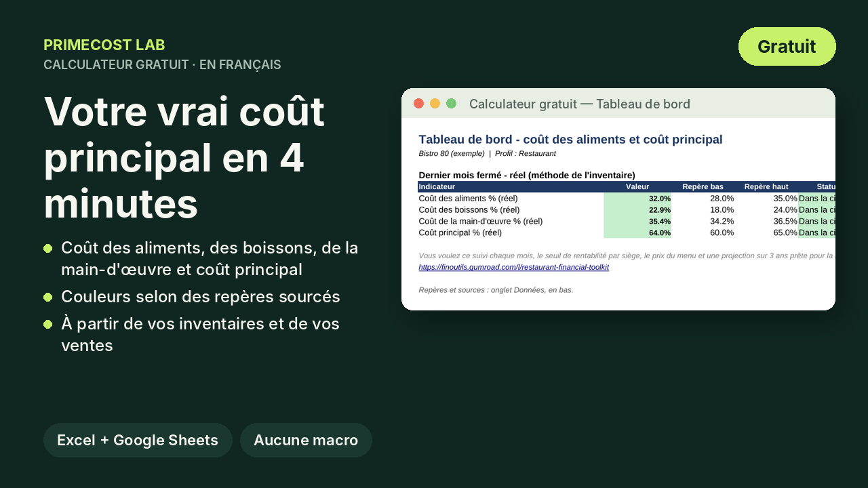Click the green value cell "64.0%"
The height and width of the screenshot is (488, 868).
tap(637, 232)
